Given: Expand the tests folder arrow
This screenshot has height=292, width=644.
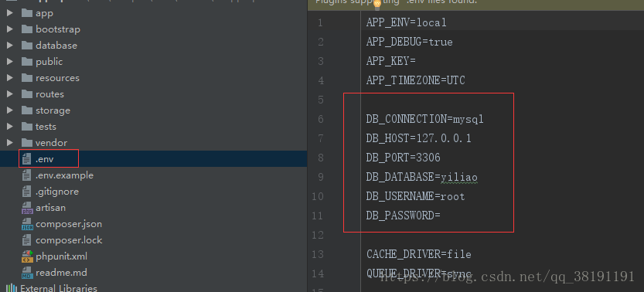Looking at the screenshot, I should point(10,127).
